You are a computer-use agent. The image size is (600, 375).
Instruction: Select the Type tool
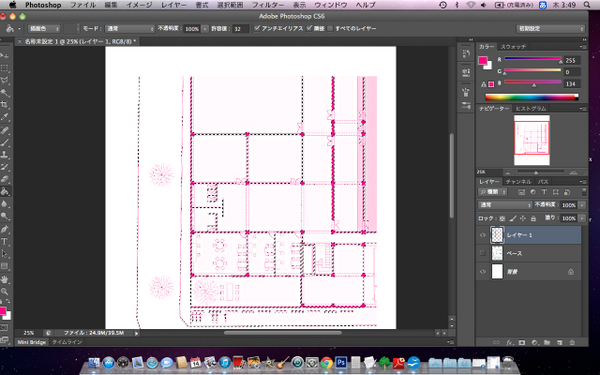click(5, 242)
